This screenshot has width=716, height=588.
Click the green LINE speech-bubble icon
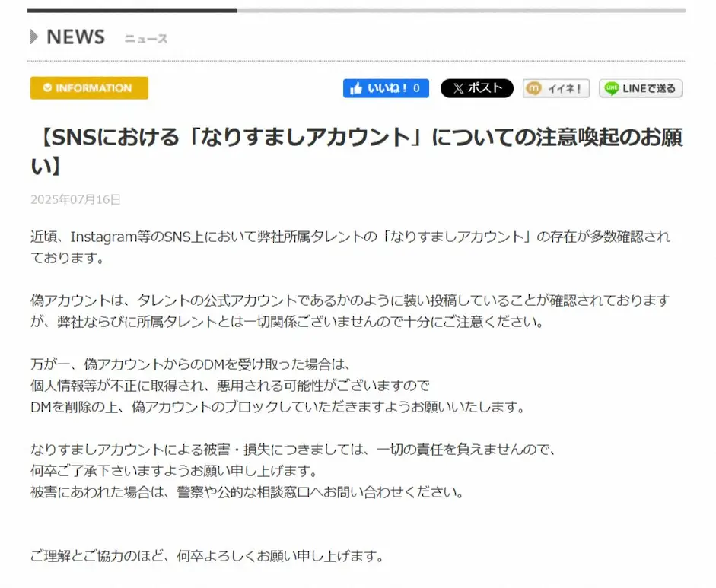tap(609, 88)
